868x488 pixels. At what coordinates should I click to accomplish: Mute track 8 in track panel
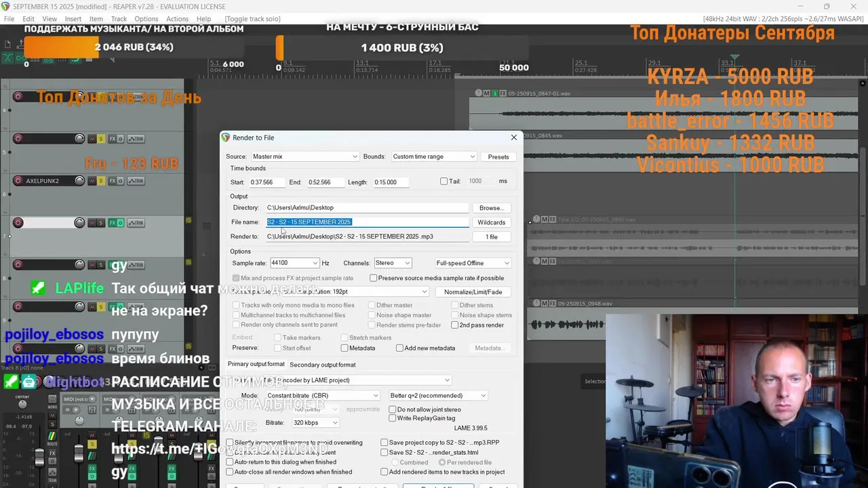[x=92, y=265]
